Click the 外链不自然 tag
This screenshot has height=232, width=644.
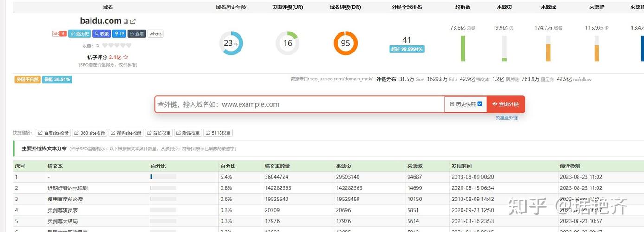(x=28, y=79)
